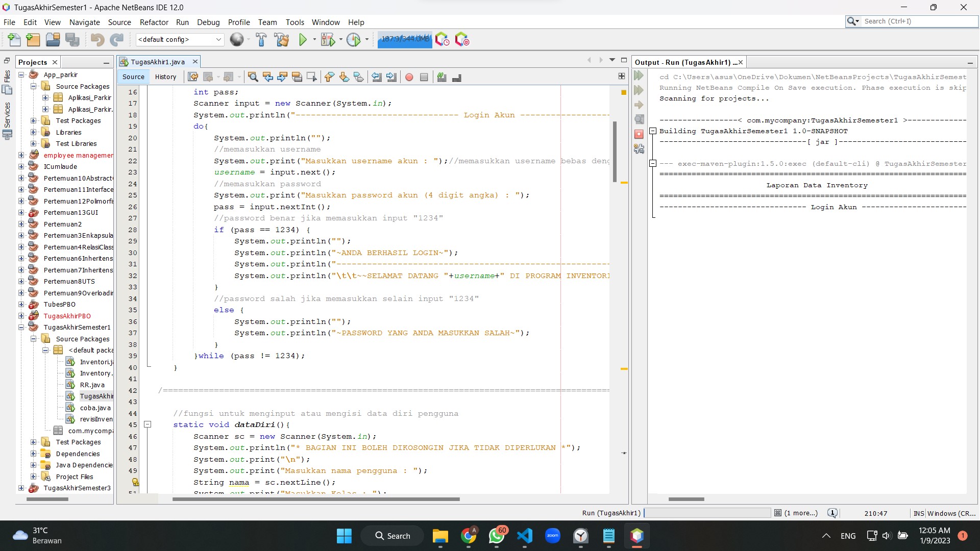Click the Run progress bar in status bar
This screenshot has height=551, width=980.
coord(707,513)
